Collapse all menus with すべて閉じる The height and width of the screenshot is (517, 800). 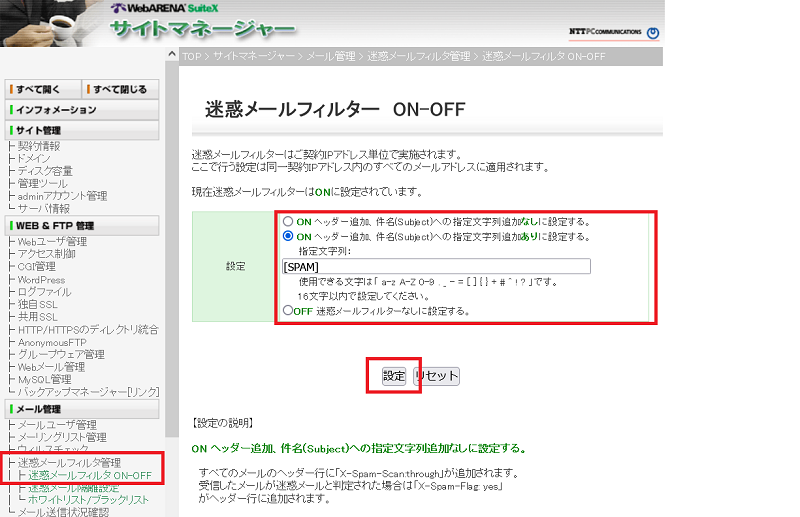[120, 89]
